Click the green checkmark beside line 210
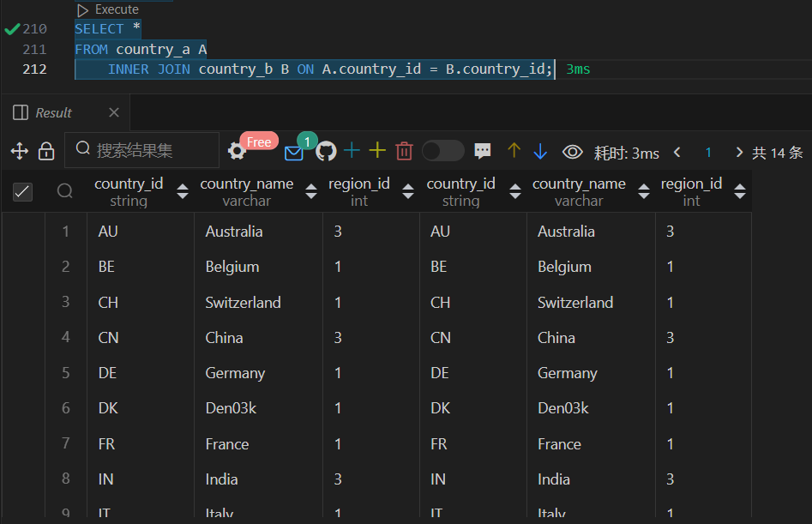 tap(12, 29)
